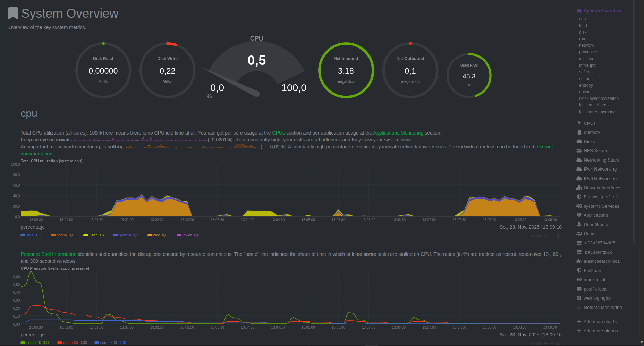Click the rewind icon on Total CPU utilization chart

click(533, 236)
